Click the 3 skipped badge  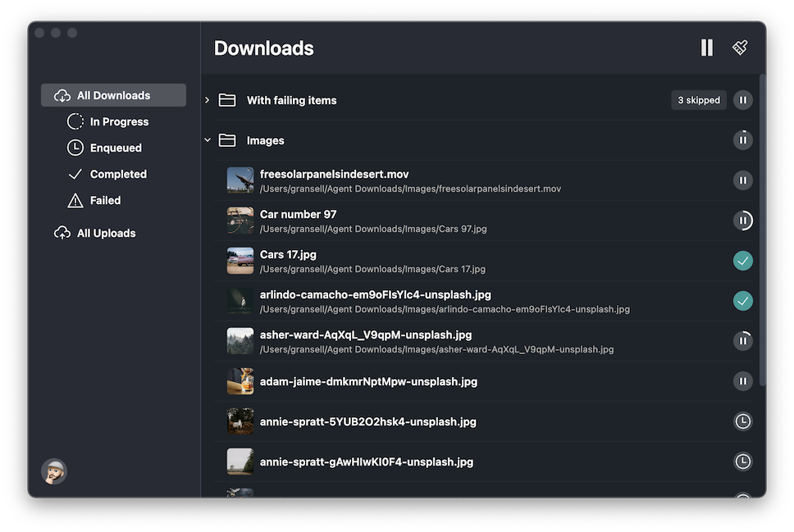(698, 100)
